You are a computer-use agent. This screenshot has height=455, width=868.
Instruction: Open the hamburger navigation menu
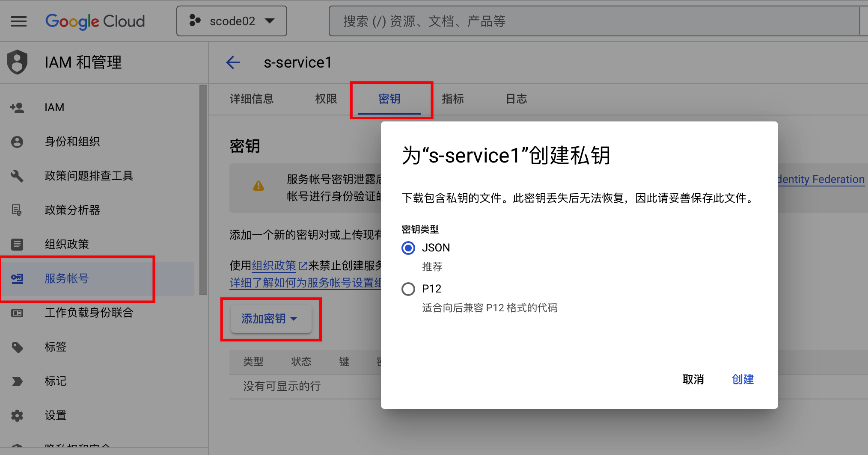click(x=19, y=21)
